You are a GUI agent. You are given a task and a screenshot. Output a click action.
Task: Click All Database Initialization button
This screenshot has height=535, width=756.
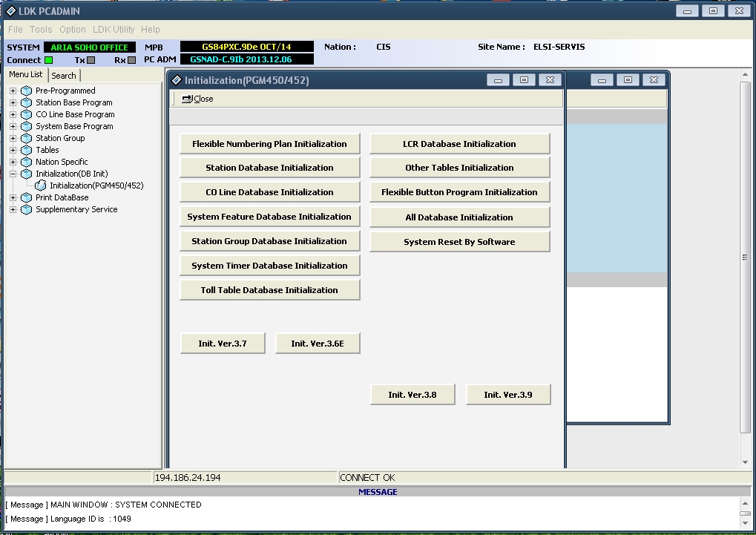(459, 217)
